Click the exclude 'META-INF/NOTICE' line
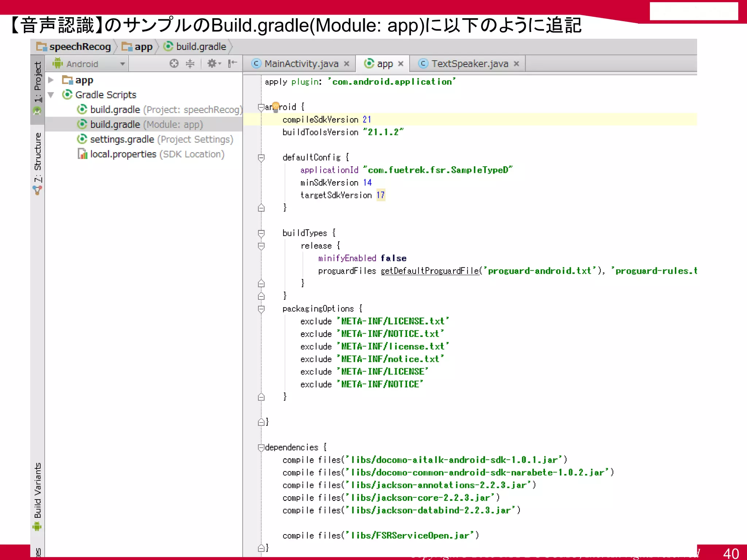The height and width of the screenshot is (560, 747). pos(362,384)
